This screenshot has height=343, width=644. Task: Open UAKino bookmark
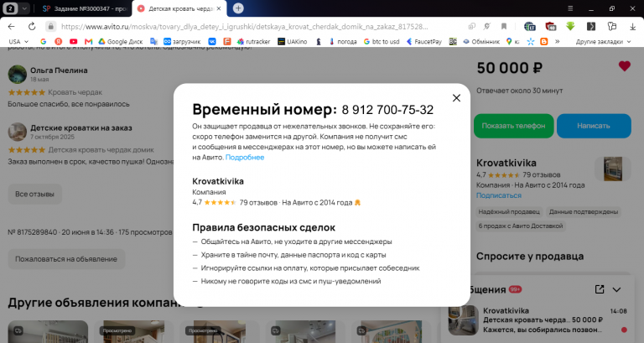click(293, 41)
